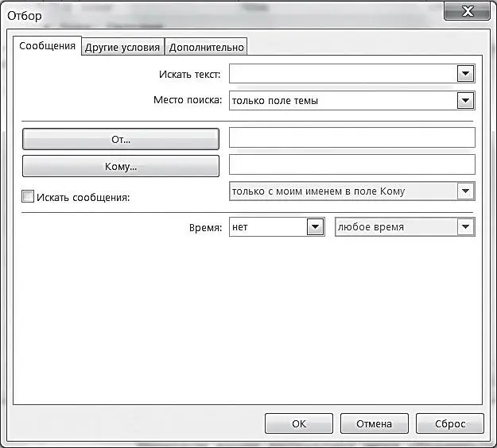Screen dimensions: 497x448
Task: Close the Отбор dialog window
Action: click(x=468, y=11)
